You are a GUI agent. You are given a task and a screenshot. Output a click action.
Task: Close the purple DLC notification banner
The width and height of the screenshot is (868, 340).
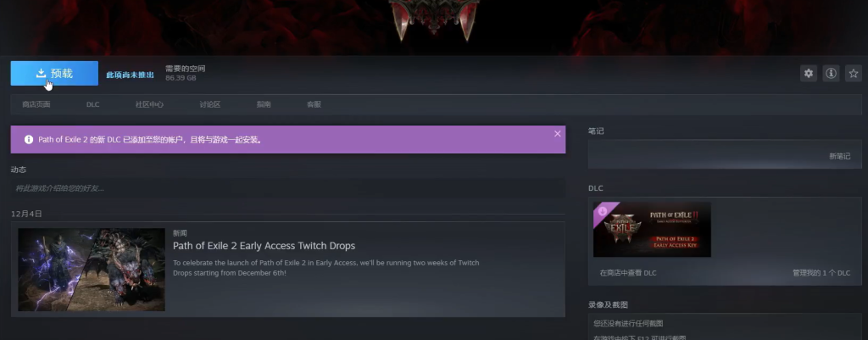[x=558, y=134]
